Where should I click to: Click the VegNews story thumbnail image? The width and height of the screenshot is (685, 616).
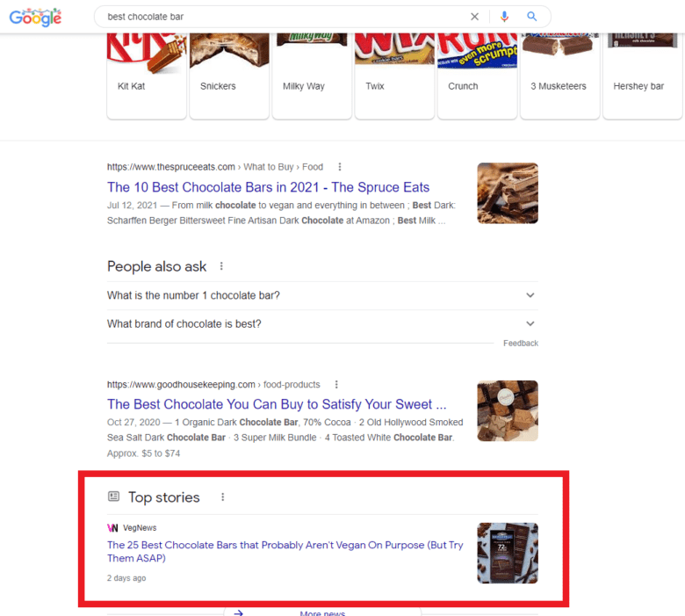pos(508,553)
